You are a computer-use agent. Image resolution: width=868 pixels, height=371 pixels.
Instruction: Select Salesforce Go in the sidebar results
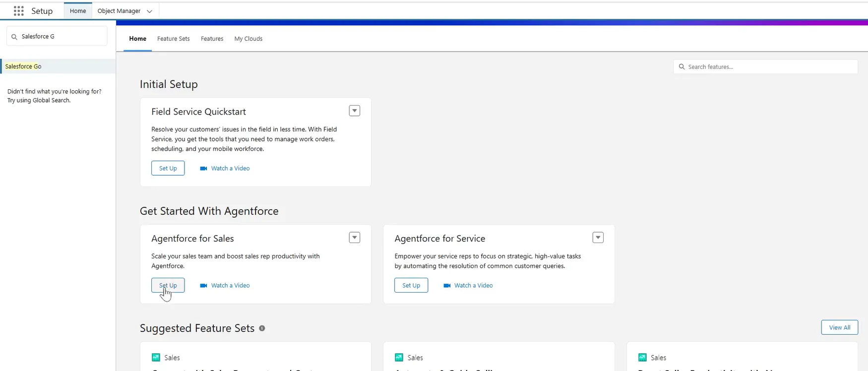[23, 66]
